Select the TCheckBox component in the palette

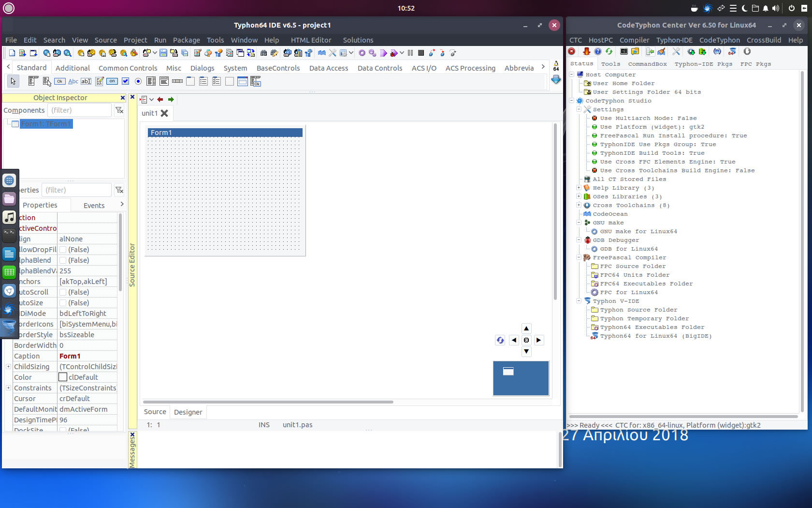(x=125, y=81)
